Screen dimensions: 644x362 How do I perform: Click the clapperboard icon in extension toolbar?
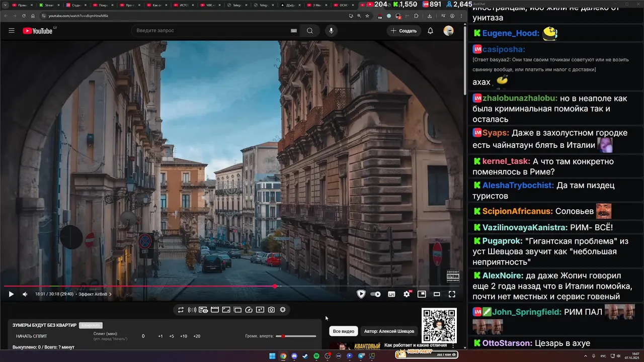[x=215, y=310]
